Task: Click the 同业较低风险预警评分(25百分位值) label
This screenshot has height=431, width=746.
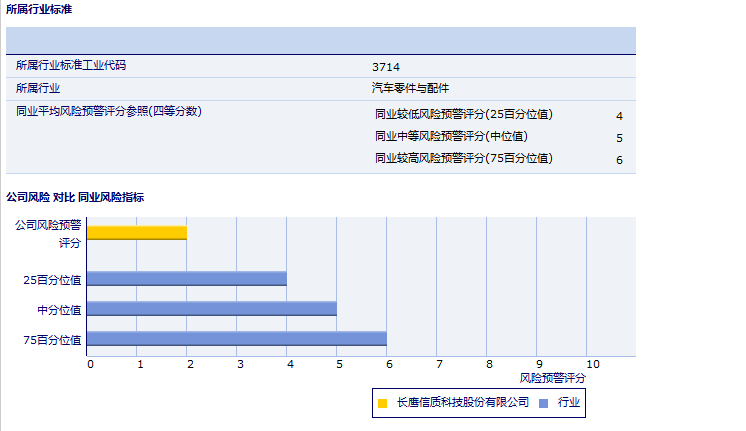Action: click(463, 114)
